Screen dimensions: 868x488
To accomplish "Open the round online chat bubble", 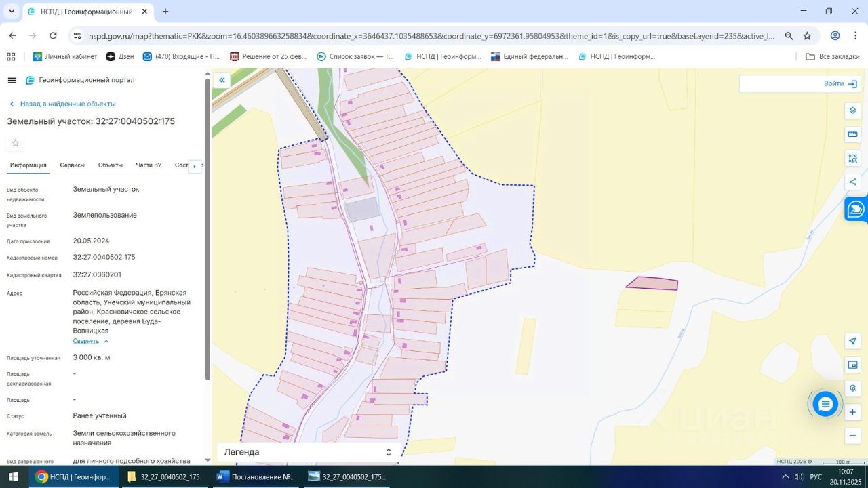I will click(x=825, y=405).
